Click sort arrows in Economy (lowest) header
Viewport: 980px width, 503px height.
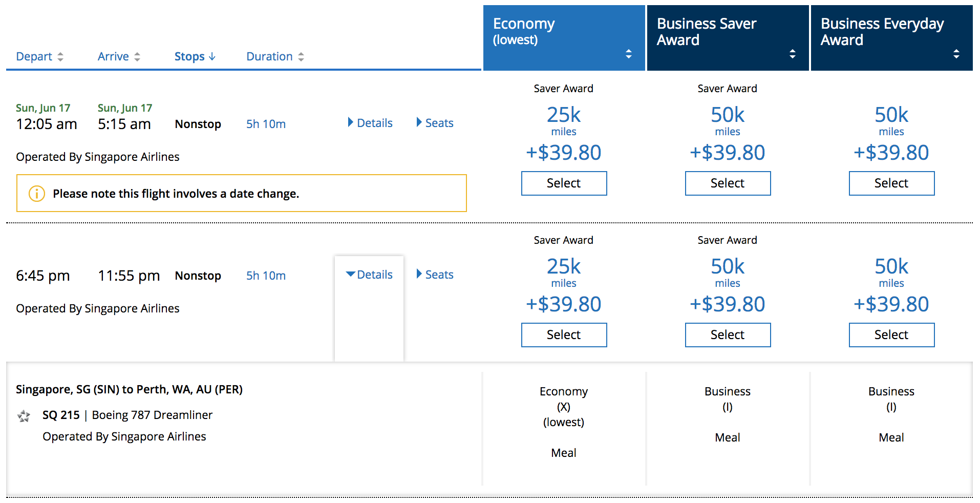629,54
